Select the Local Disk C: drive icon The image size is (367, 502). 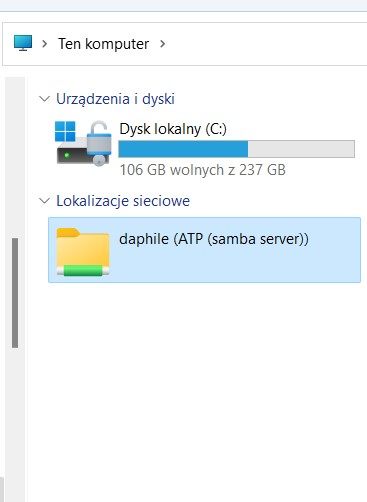[83, 143]
